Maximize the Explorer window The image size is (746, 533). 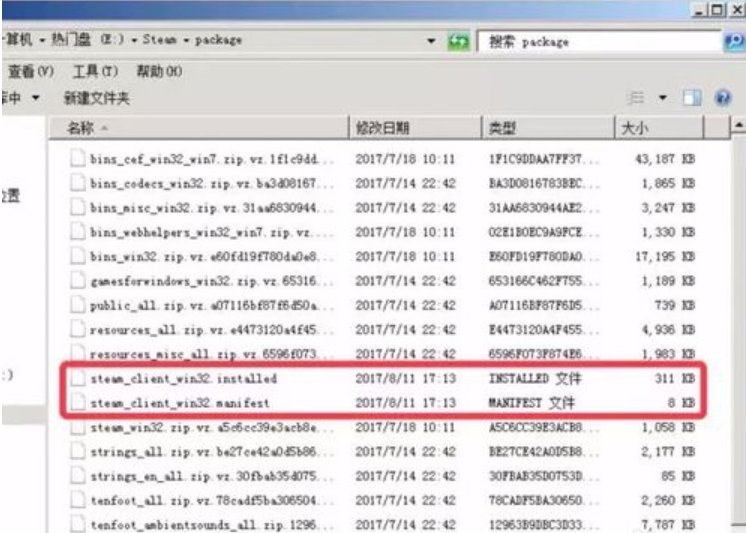[717, 10]
